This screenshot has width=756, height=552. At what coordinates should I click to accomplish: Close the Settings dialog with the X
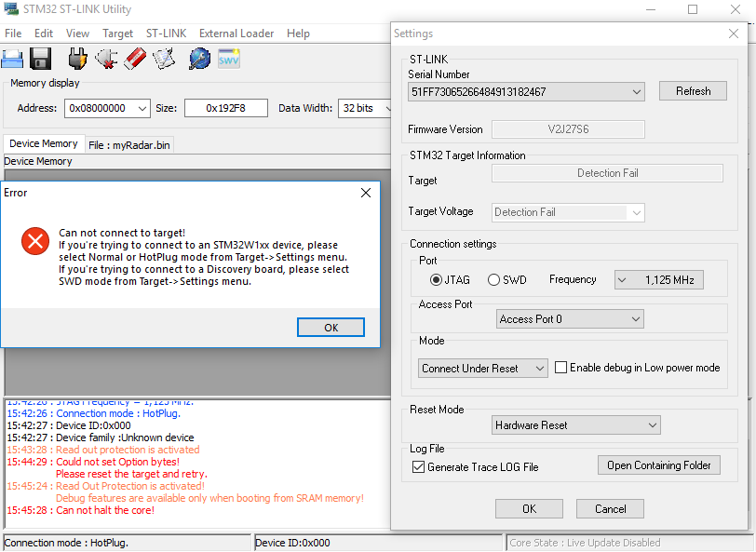click(734, 34)
